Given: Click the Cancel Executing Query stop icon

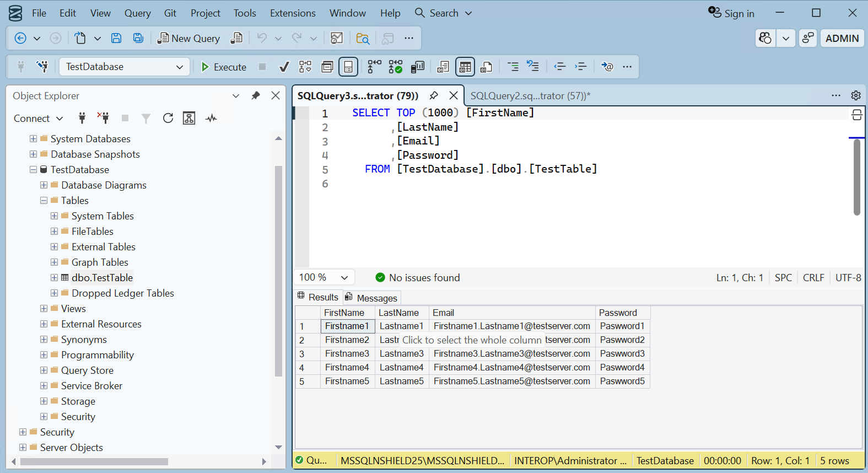Looking at the screenshot, I should pyautogui.click(x=262, y=67).
